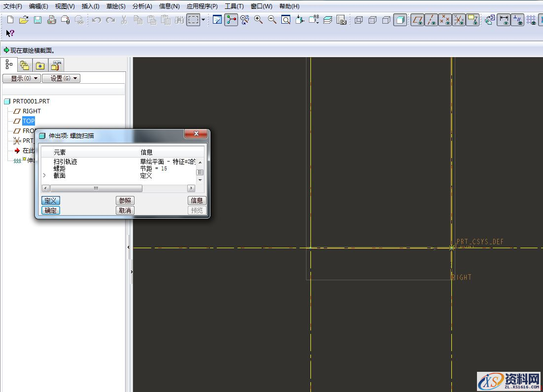Image resolution: width=543 pixels, height=392 pixels.
Task: Click the save diskette icon
Action: [x=37, y=20]
